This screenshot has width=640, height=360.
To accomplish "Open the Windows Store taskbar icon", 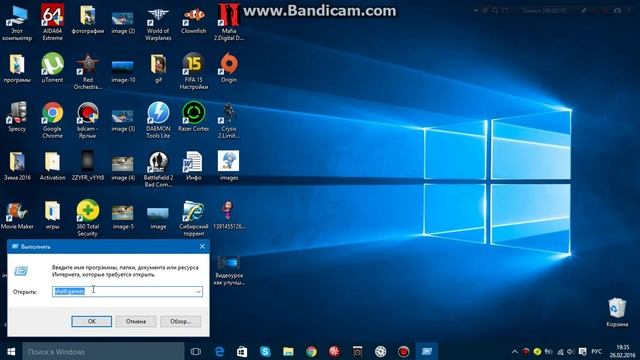I will [242, 351].
